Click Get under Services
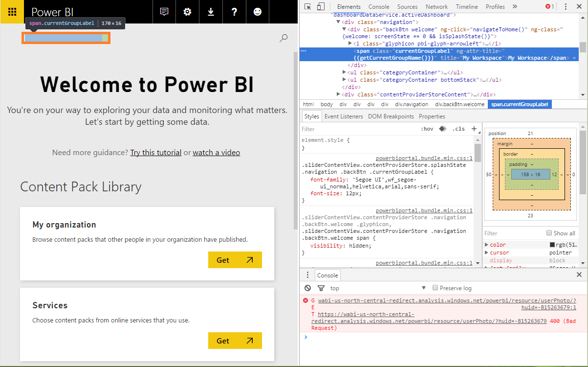The height and width of the screenshot is (367, 588). (x=235, y=341)
